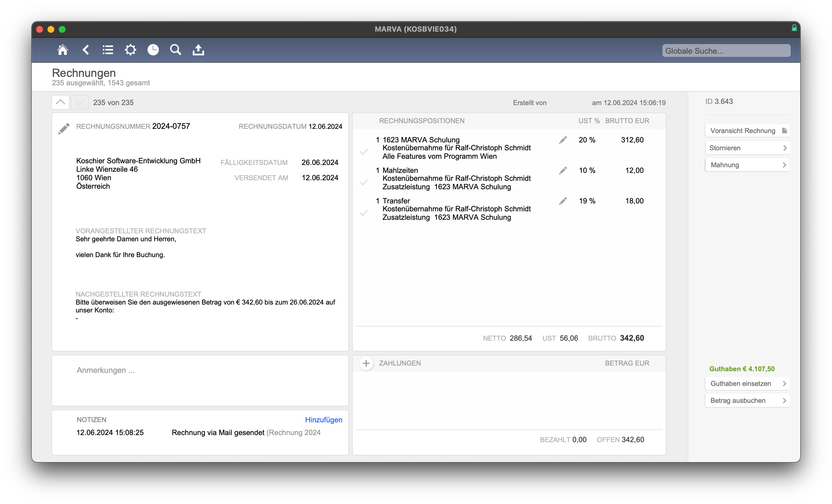Click Hinzufügen link in Notizen
This screenshot has height=504, width=832.
point(324,420)
